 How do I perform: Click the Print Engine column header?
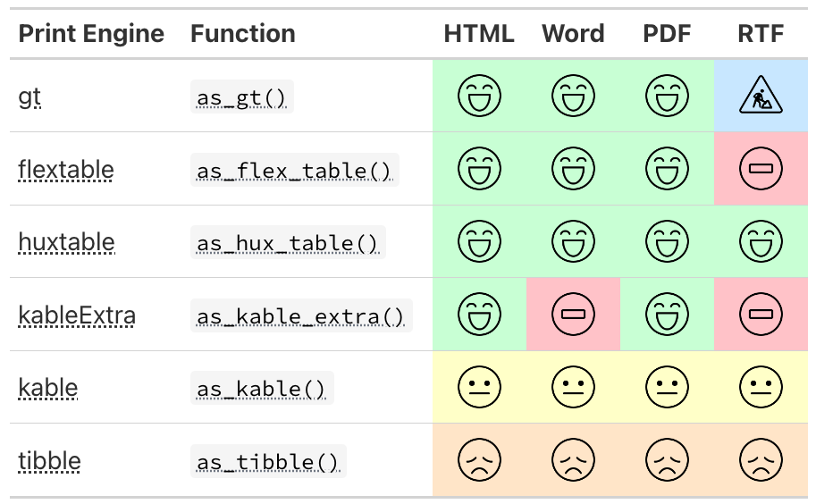click(91, 34)
